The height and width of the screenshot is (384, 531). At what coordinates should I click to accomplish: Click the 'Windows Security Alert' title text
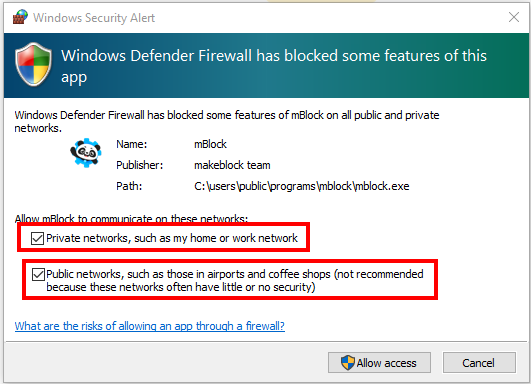point(94,18)
